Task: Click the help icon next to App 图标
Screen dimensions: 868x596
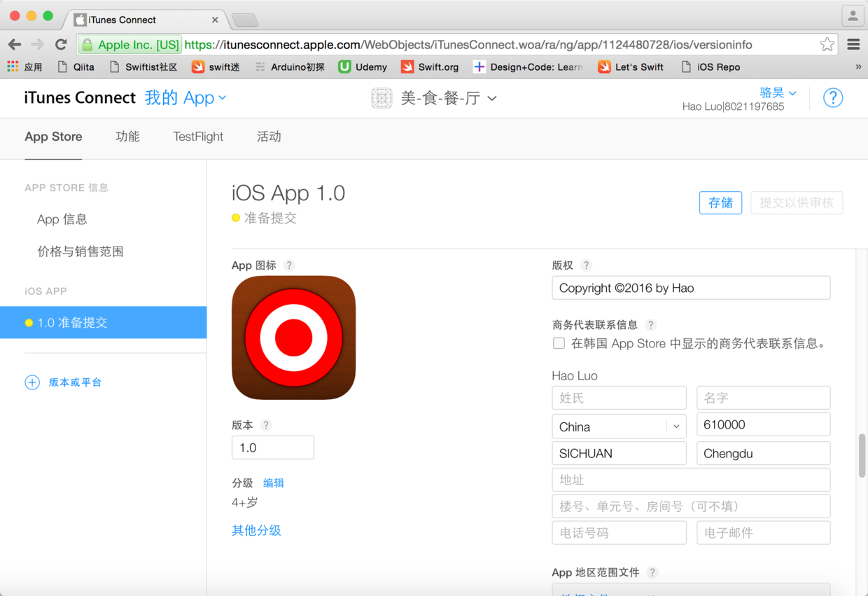Action: click(289, 265)
